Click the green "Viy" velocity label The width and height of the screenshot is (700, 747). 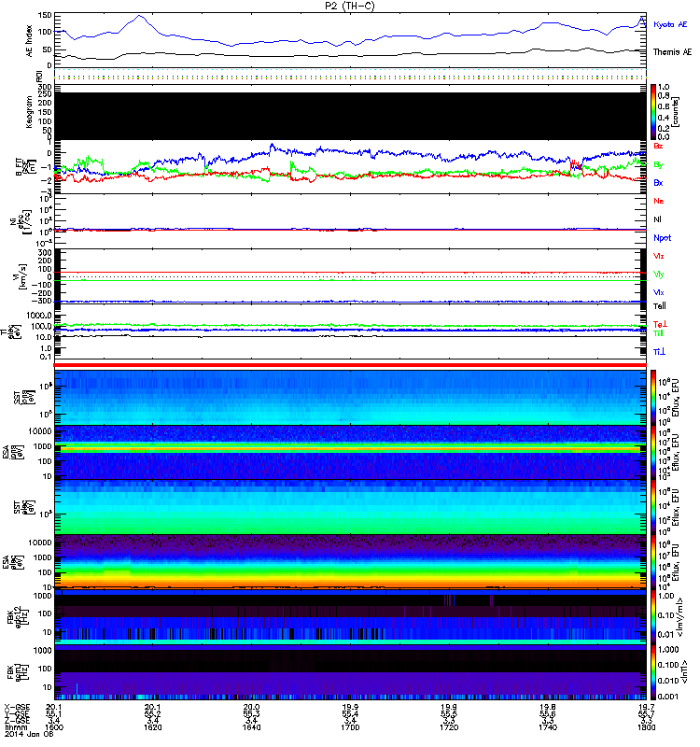coord(658,275)
